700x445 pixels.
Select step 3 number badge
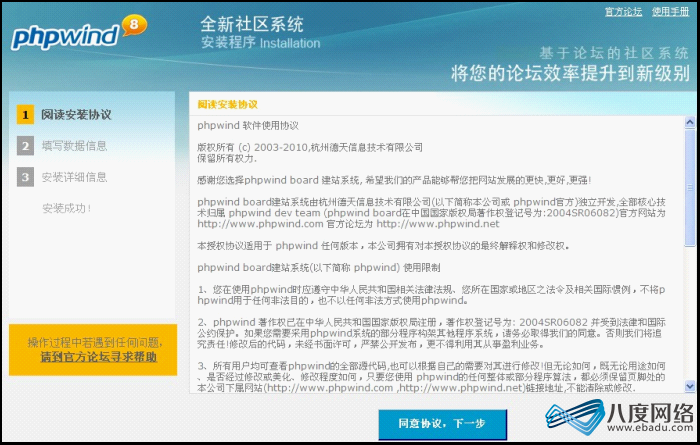click(x=25, y=177)
